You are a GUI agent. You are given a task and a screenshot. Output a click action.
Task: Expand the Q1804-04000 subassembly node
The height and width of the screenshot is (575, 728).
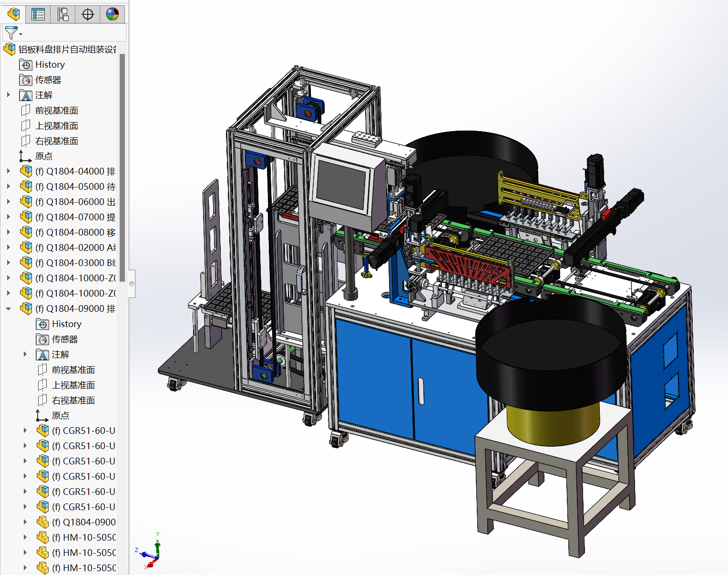(x=9, y=171)
